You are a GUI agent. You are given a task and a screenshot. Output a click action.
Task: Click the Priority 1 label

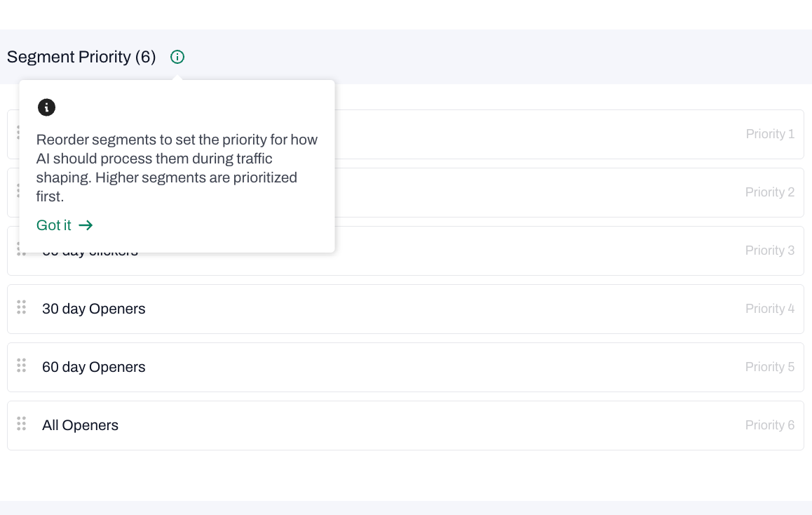(770, 134)
